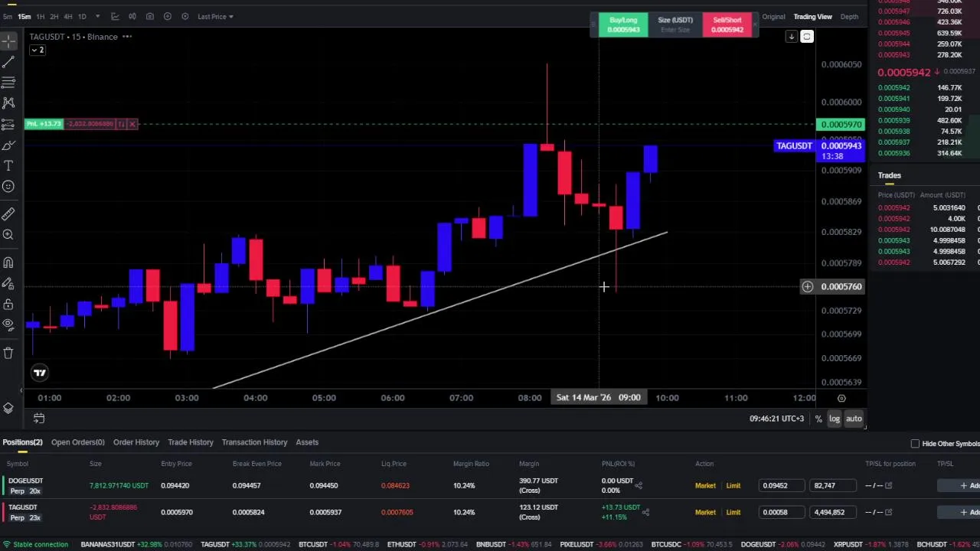Viewport: 980px width, 551px height.
Task: Select the 1H timeframe
Action: tap(41, 16)
